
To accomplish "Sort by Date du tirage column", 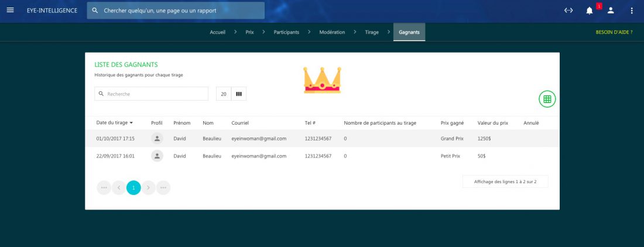I will click(114, 123).
